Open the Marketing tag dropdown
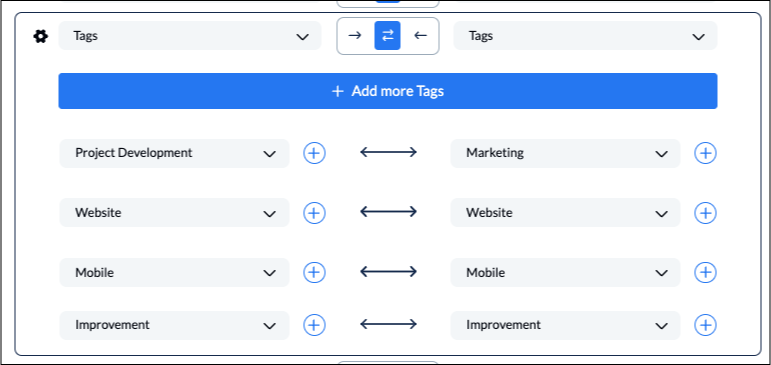Image resolution: width=771 pixels, height=365 pixels. pos(565,153)
